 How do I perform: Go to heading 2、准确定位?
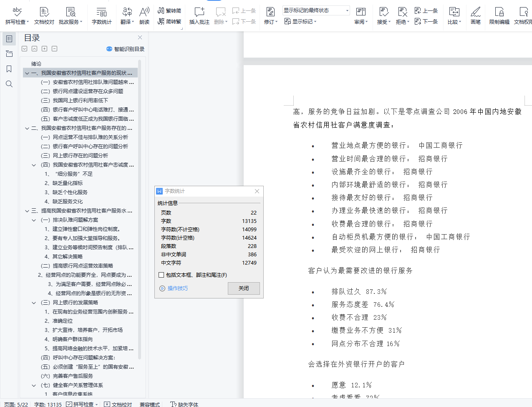[x=59, y=321]
